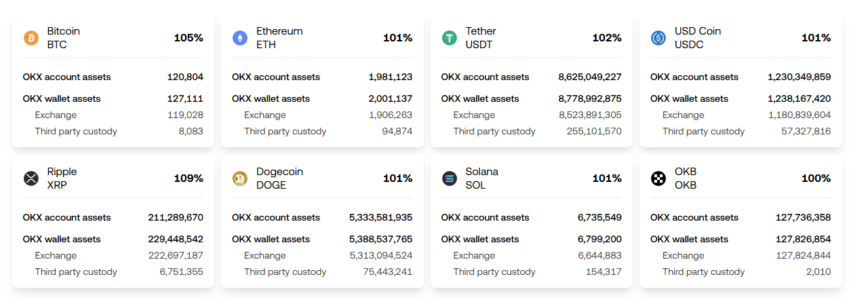Click Ripple exchange value 222,697,187
868x298 pixels.
coord(176,256)
